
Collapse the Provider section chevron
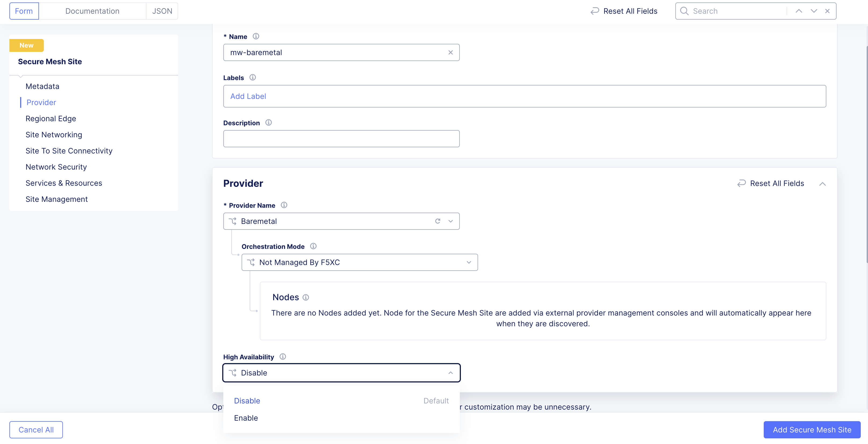[x=822, y=184]
